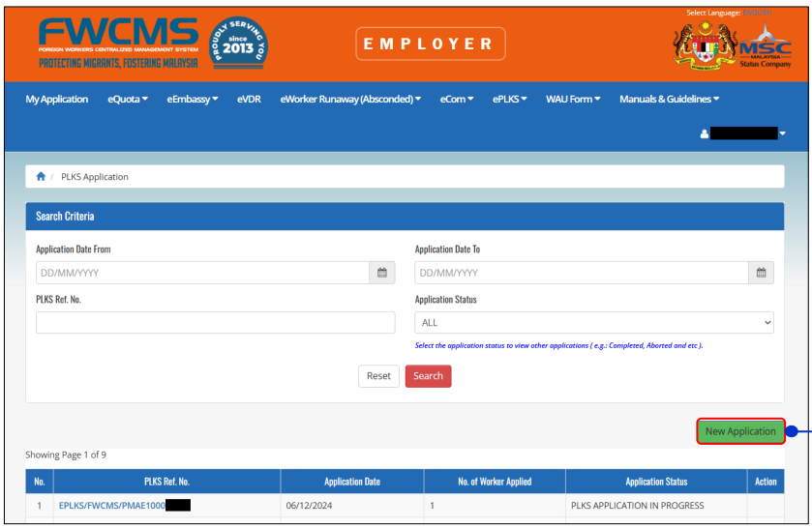
Task: Expand Manuals & Guidelines menu
Action: pos(670,99)
